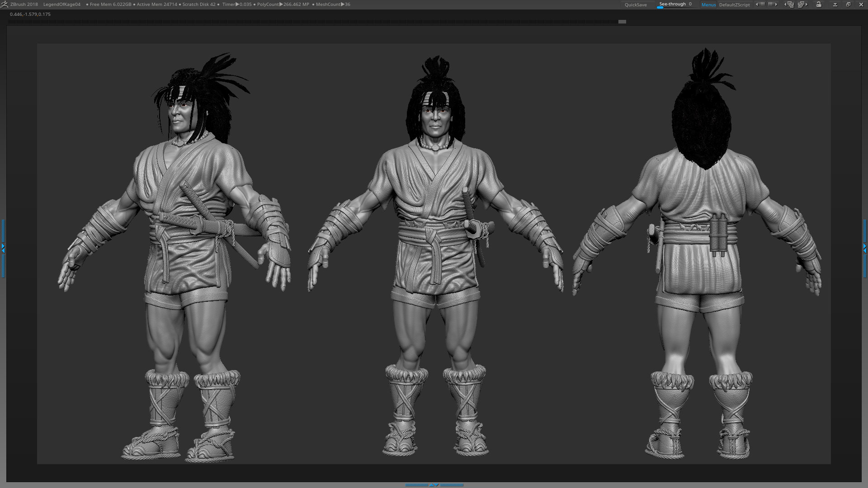Image resolution: width=868 pixels, height=488 pixels.
Task: Load next UI layout icon
Action: point(803,4)
